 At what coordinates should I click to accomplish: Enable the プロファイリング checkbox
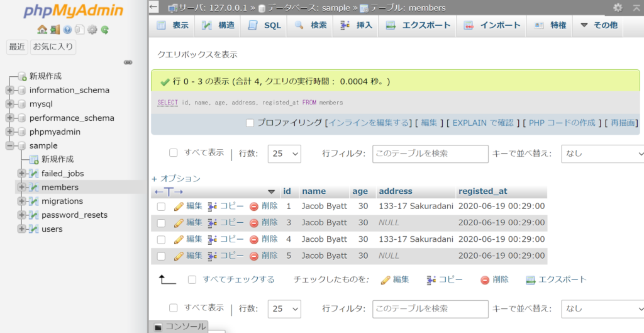[250, 123]
